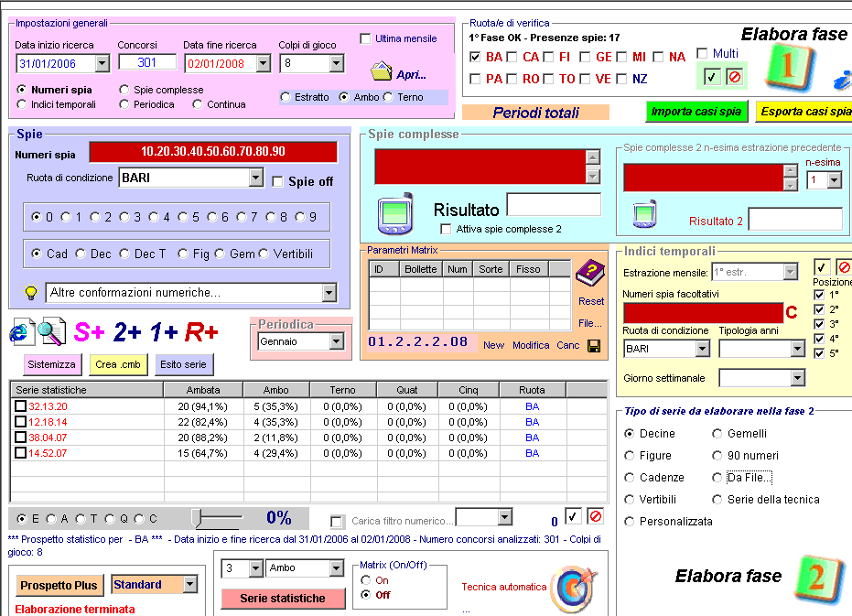Open the n-esima value dropdown
Viewport: 852px width, 616px height.
pyautogui.click(x=835, y=180)
